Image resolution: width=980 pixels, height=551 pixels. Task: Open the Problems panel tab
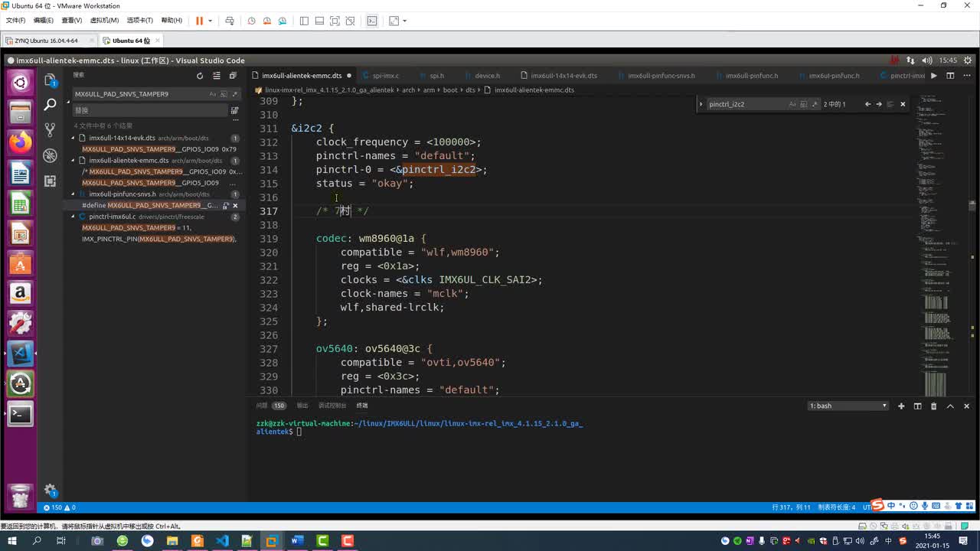click(x=270, y=406)
